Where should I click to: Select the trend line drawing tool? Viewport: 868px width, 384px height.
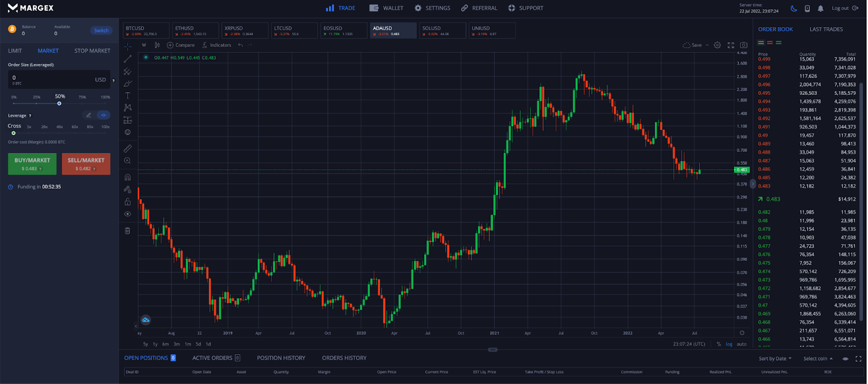pyautogui.click(x=127, y=59)
